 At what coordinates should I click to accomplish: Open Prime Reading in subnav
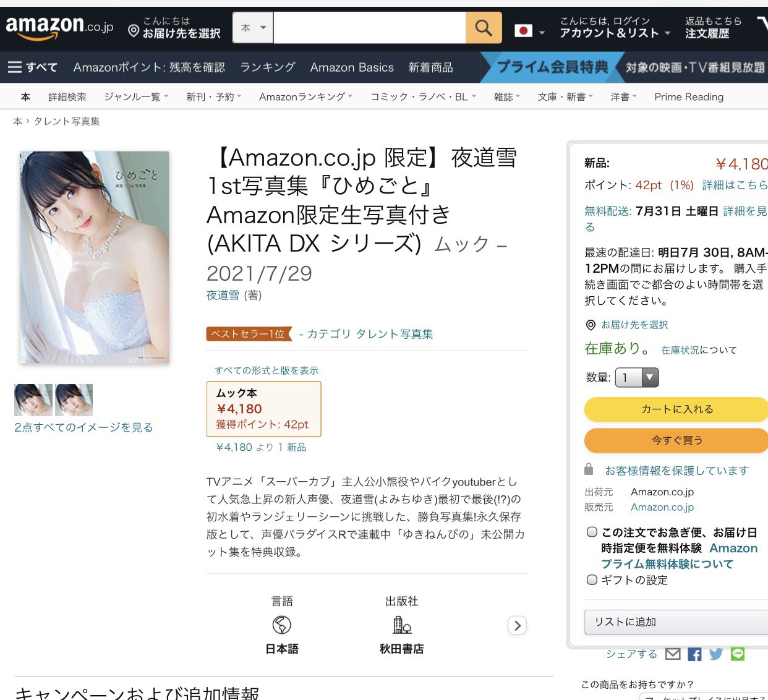689,97
